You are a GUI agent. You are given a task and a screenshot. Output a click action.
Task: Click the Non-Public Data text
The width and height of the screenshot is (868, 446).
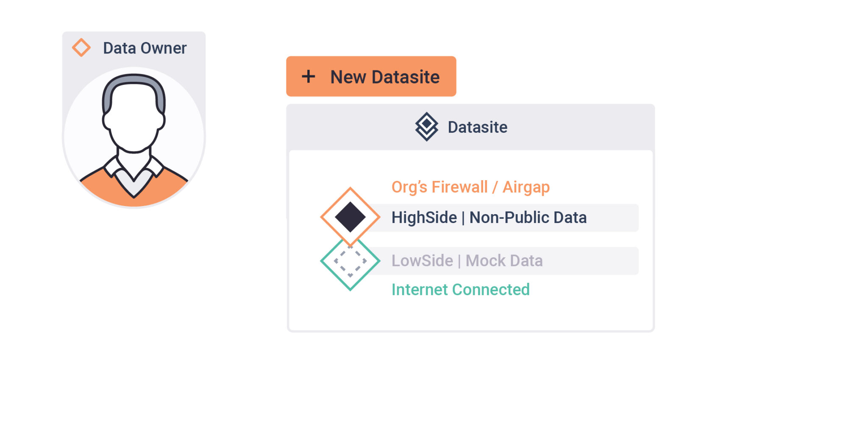point(528,218)
